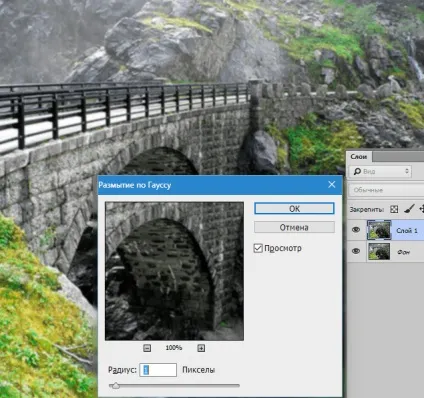Close the Размытие по Гауссу dialog
The height and width of the screenshot is (398, 424).
(332, 185)
